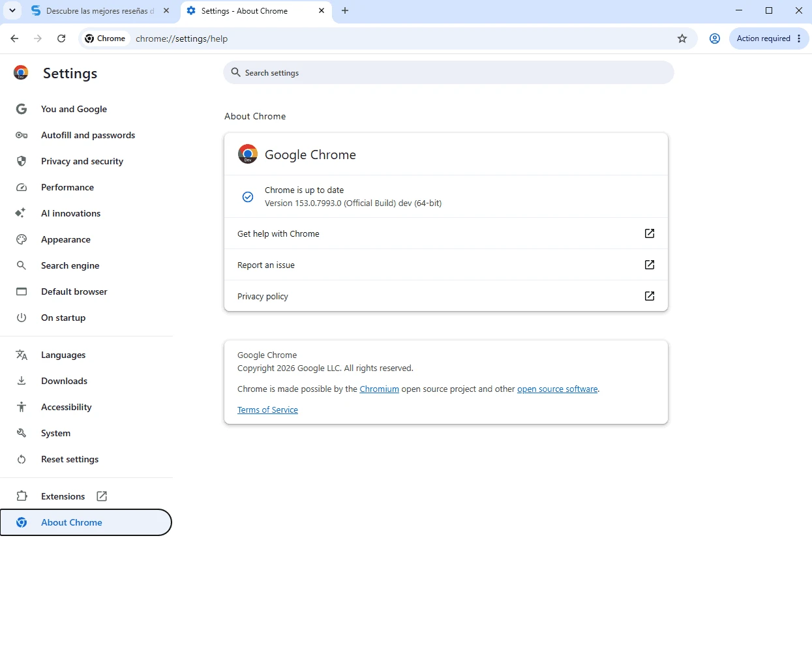Open Privacy and security settings
Screen dimensions: 812x656
(x=86, y=161)
